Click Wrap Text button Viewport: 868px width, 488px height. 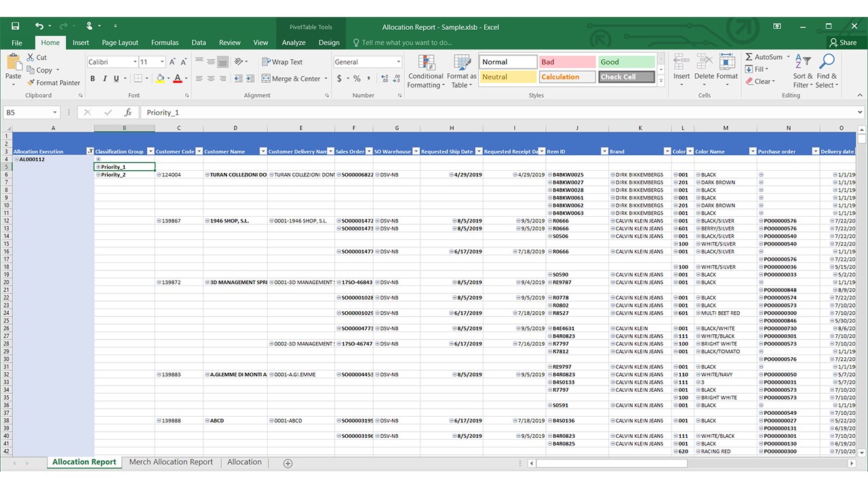[282, 62]
